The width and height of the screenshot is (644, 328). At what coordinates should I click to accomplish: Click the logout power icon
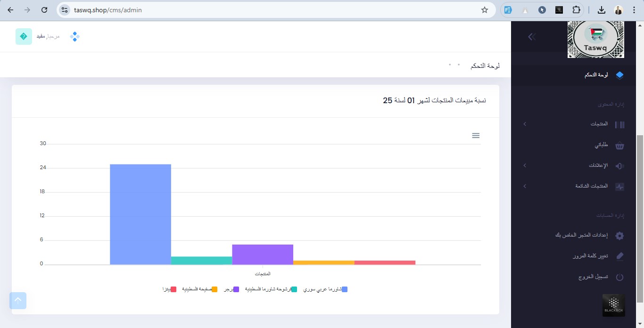[619, 277]
